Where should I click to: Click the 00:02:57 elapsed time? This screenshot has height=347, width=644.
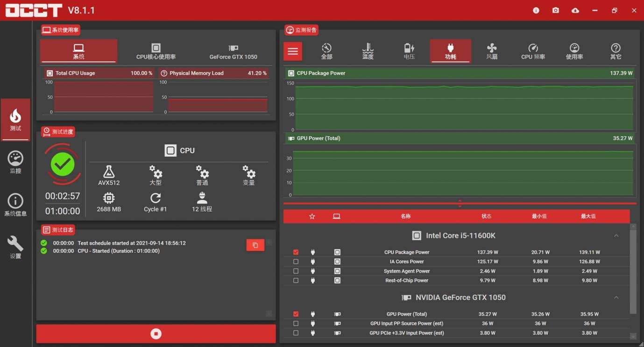(63, 196)
